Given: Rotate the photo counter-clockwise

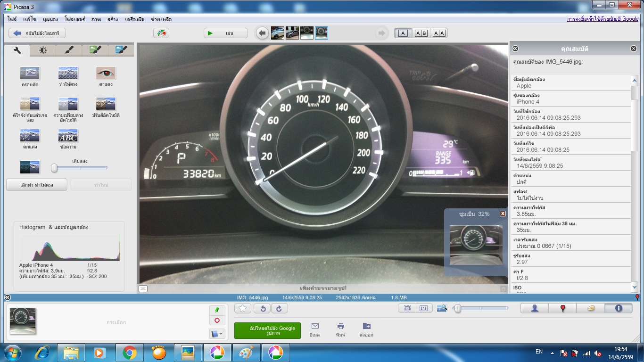Looking at the screenshot, I should [262, 308].
